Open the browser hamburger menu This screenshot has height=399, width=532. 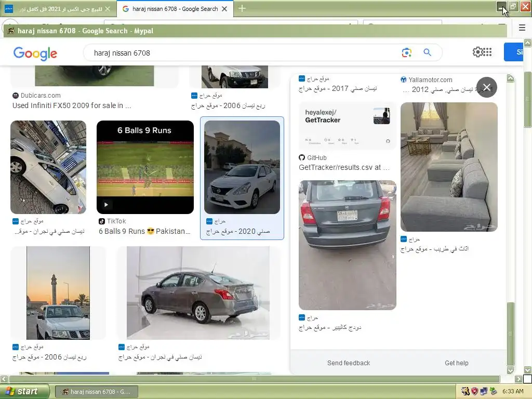(522, 28)
